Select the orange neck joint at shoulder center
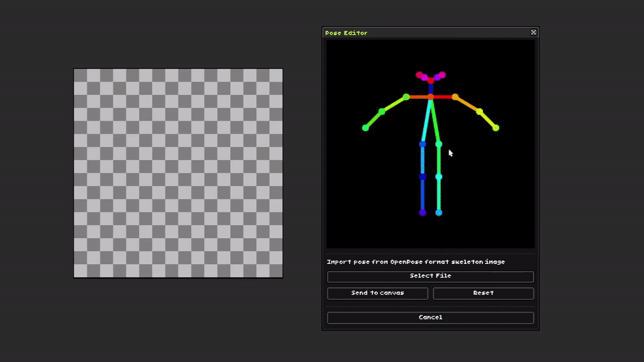 click(431, 97)
